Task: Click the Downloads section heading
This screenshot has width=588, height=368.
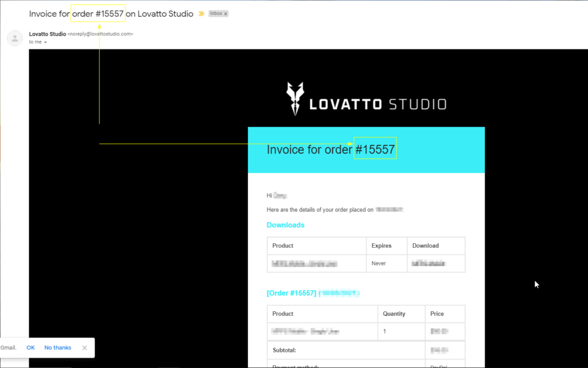Action: click(285, 225)
